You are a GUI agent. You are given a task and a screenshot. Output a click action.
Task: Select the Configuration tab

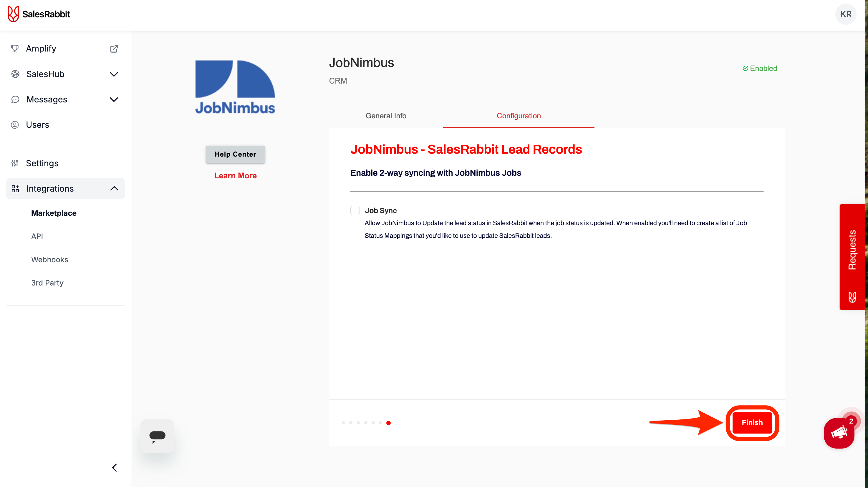(519, 116)
